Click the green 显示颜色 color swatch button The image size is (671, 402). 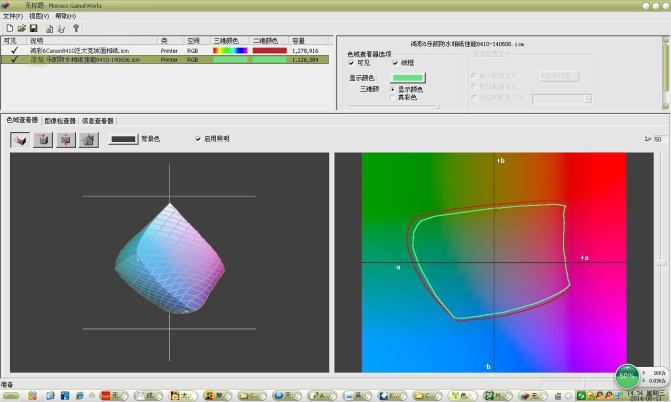click(x=408, y=76)
